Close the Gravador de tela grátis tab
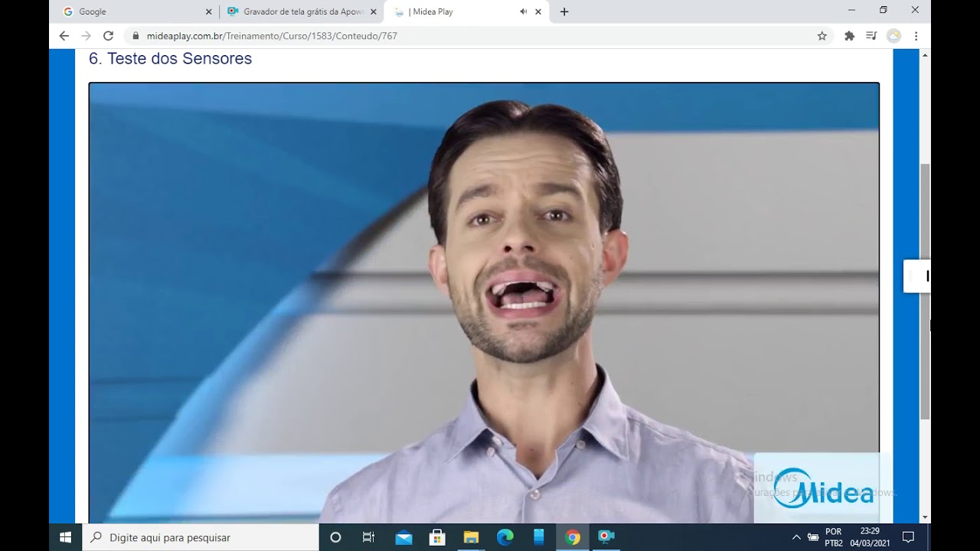This screenshot has width=980, height=551. (374, 11)
